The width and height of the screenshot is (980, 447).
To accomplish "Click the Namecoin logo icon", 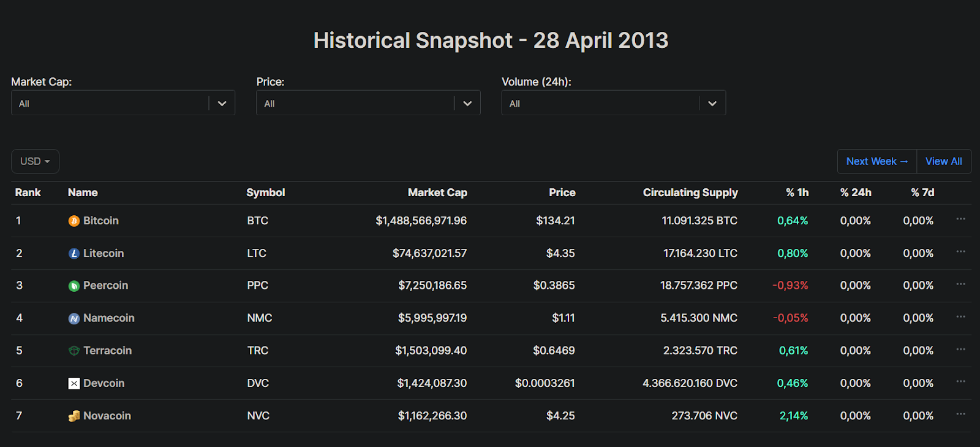I will tap(74, 318).
